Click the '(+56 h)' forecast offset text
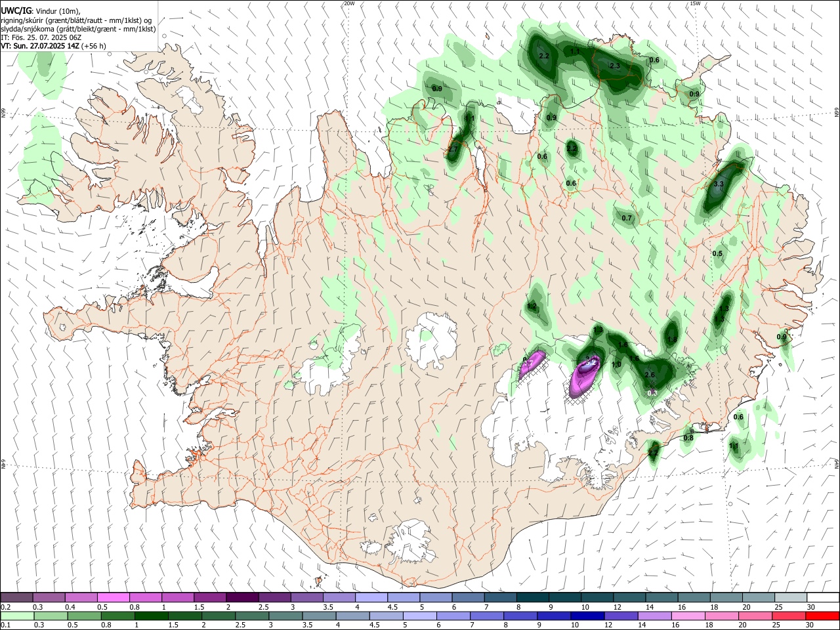This screenshot has width=840, height=630. click(94, 46)
